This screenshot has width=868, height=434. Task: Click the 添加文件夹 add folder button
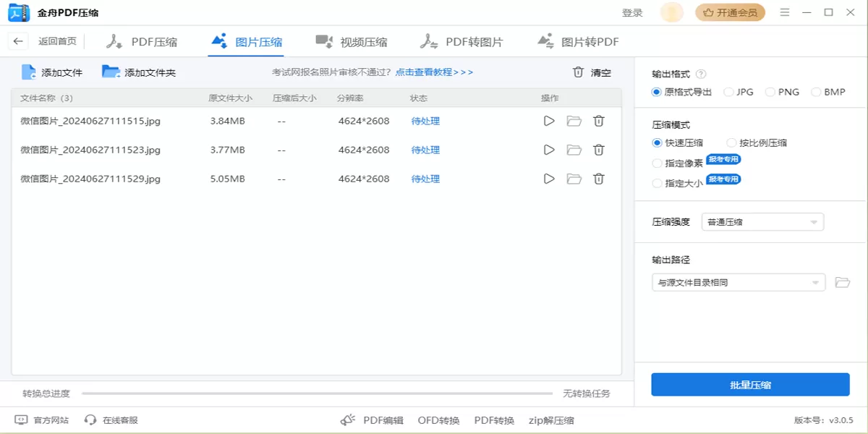(139, 72)
